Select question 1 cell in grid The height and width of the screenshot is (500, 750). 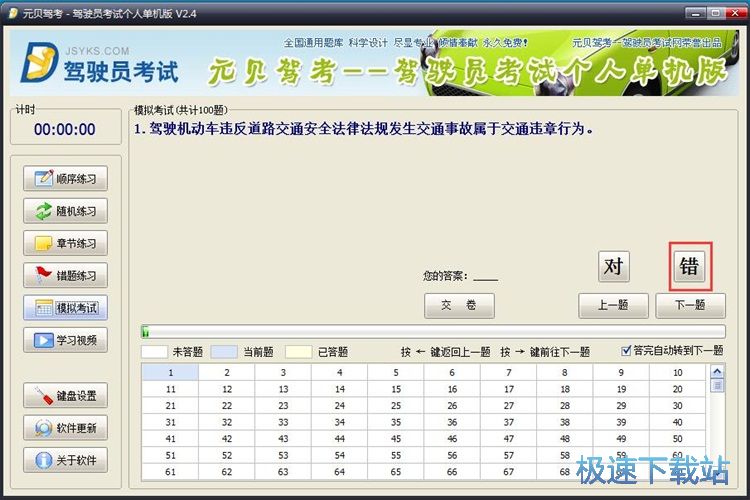pos(170,373)
